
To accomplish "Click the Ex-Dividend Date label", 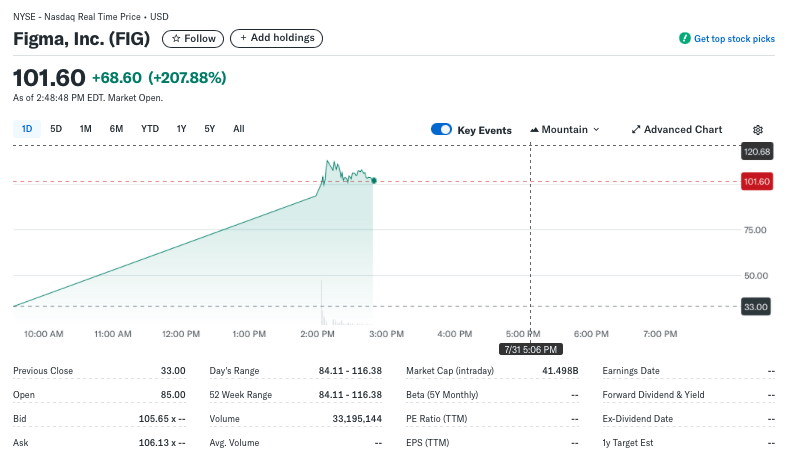I will tap(638, 419).
